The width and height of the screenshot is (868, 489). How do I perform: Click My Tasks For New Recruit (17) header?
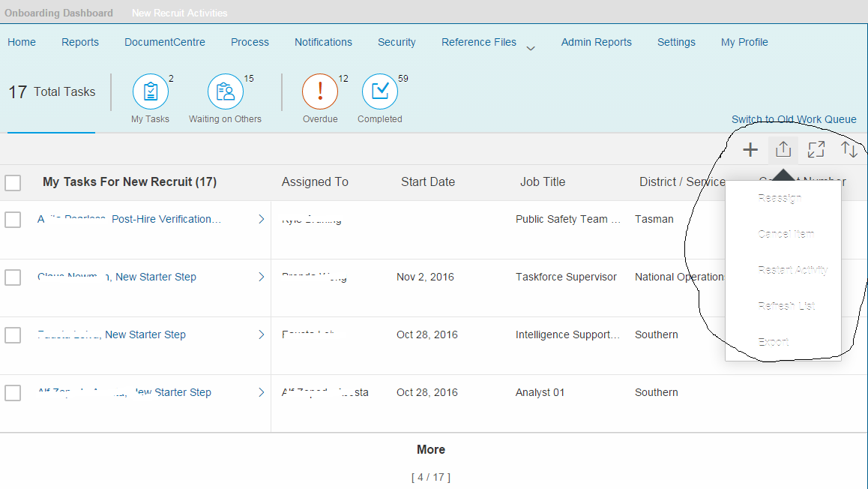click(x=130, y=181)
